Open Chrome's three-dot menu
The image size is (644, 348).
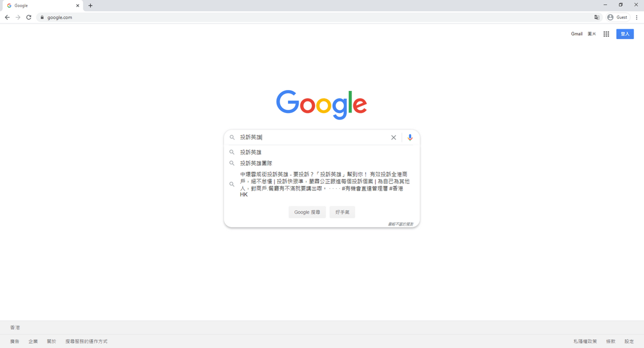tap(636, 17)
